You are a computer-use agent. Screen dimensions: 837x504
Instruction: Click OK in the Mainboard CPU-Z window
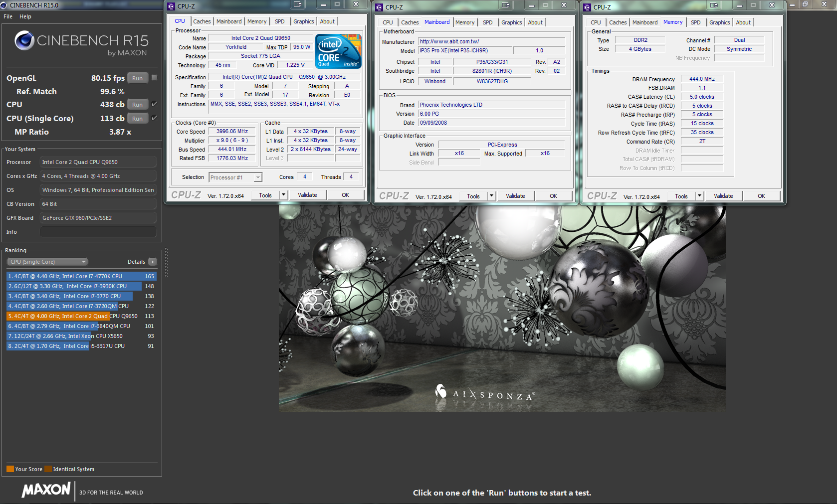tap(553, 196)
